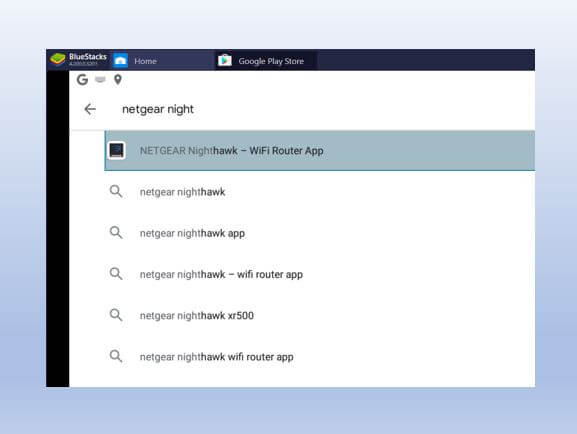577x434 pixels.
Task: Click the keyboard icon beside the G icon
Action: point(100,79)
